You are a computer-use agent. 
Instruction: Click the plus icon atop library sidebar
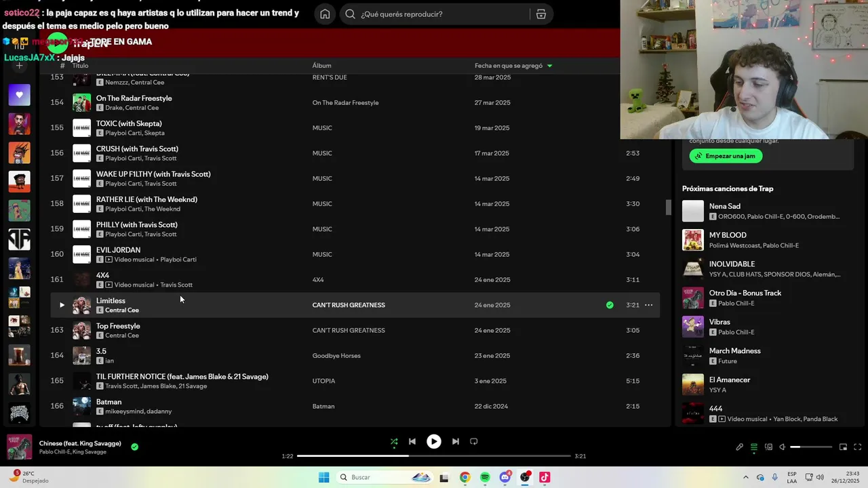[19, 66]
